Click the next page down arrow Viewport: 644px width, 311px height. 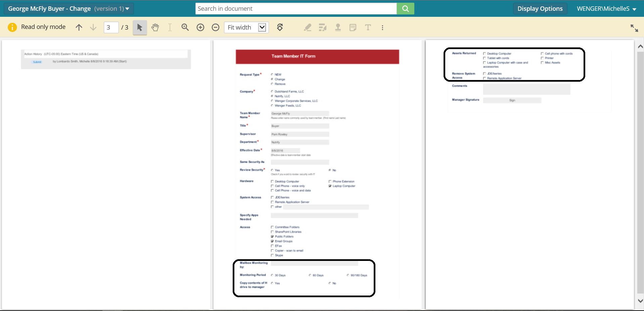tap(93, 28)
